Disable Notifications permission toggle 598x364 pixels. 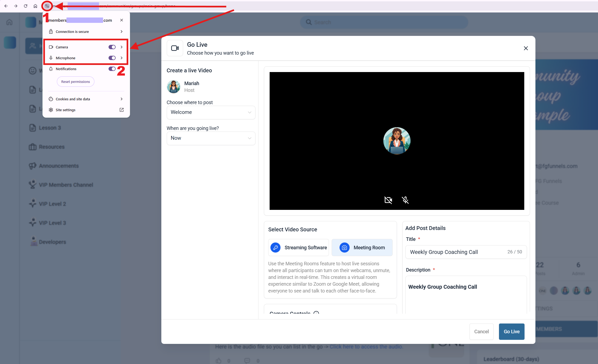[x=112, y=69]
